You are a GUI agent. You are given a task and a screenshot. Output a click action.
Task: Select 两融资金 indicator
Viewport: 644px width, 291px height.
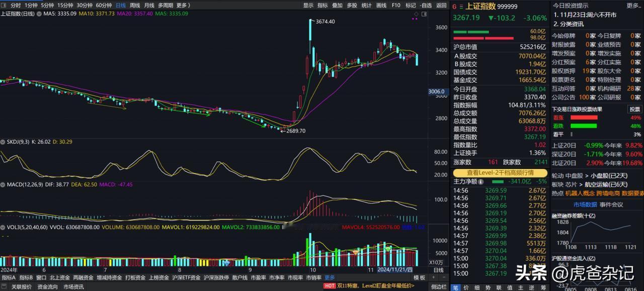click(84, 277)
